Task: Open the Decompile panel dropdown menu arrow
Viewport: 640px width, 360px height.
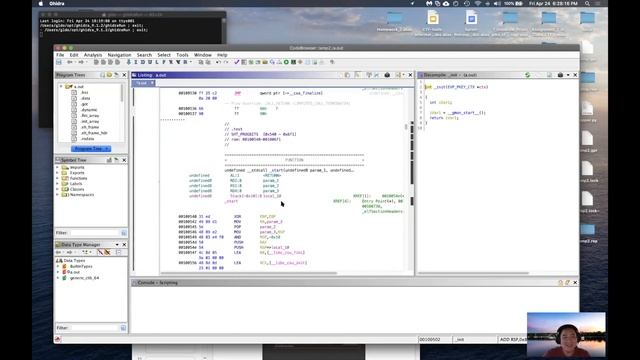Action: (568, 75)
